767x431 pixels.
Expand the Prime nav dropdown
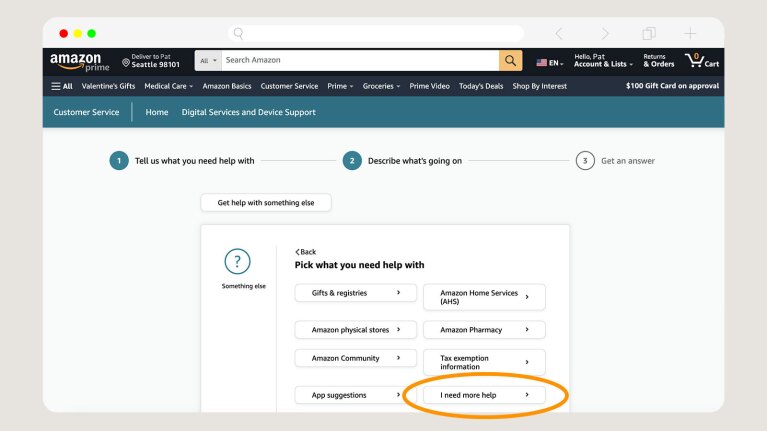pyautogui.click(x=340, y=86)
